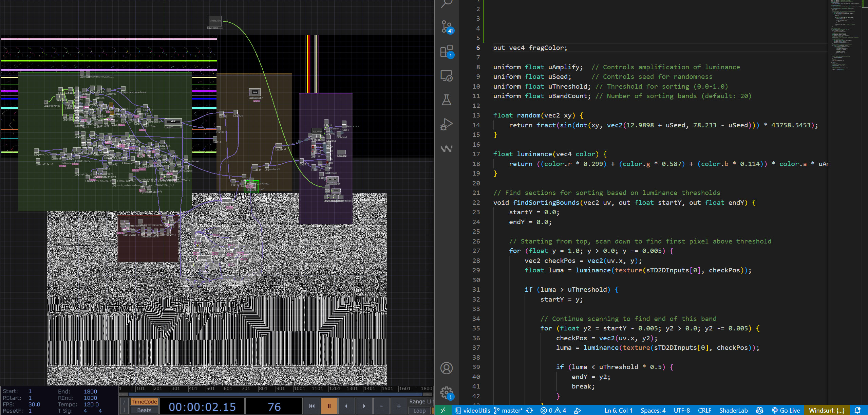The width and height of the screenshot is (868, 415).
Task: Open the notifications bell icon
Action: [x=857, y=410]
